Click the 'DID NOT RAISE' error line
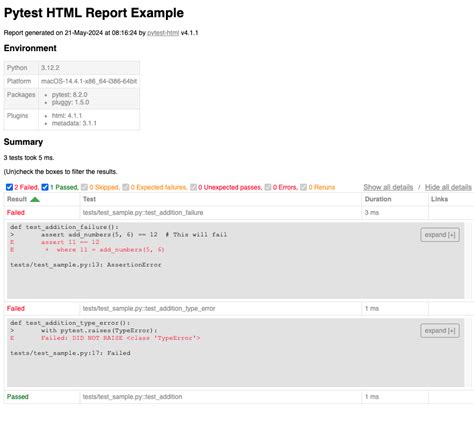 [x=120, y=338]
